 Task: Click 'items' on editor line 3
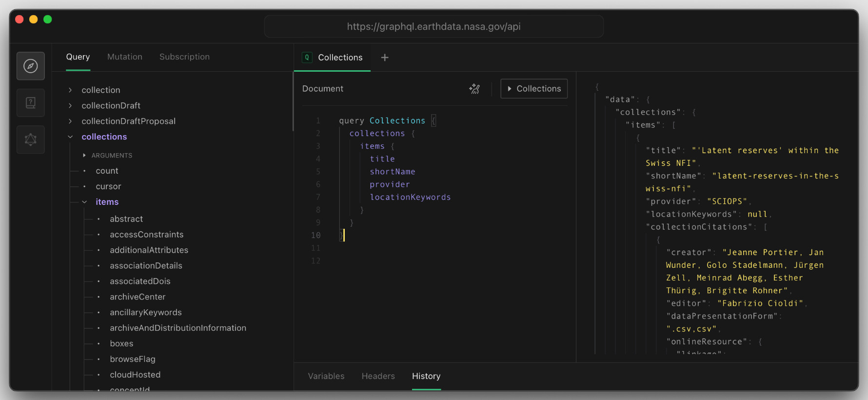click(x=373, y=146)
